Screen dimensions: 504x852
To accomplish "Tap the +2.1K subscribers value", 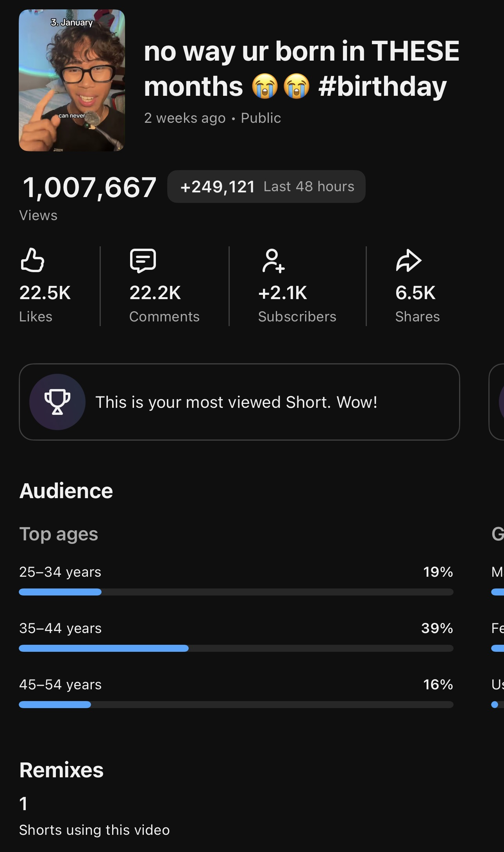I will click(x=282, y=293).
